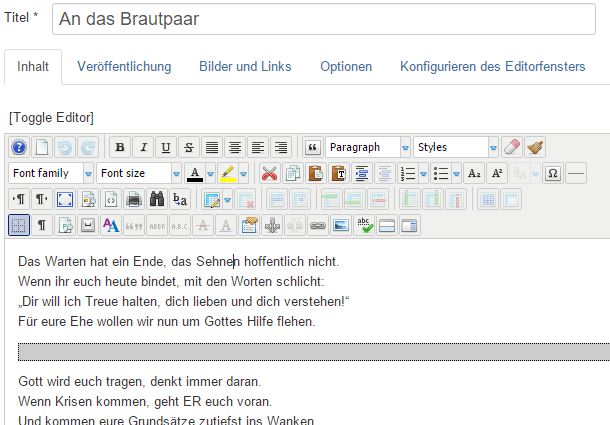Set left-to-right text direction

click(x=19, y=199)
